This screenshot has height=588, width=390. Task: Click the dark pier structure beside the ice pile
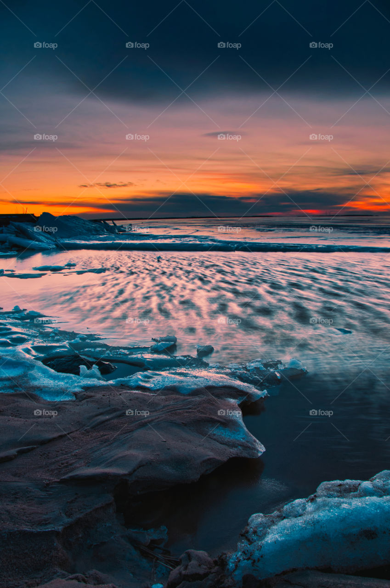17,218
